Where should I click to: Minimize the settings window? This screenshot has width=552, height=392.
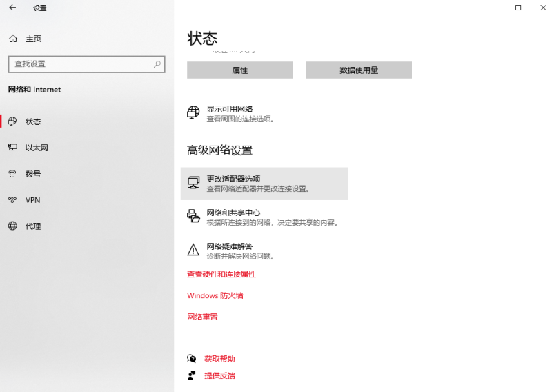(493, 8)
